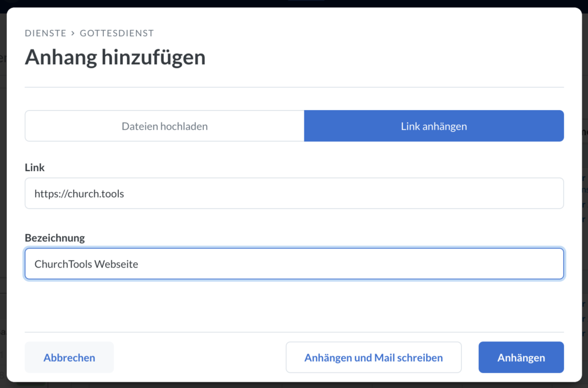Focus the Link URL input field
The width and height of the screenshot is (588, 388).
point(295,193)
